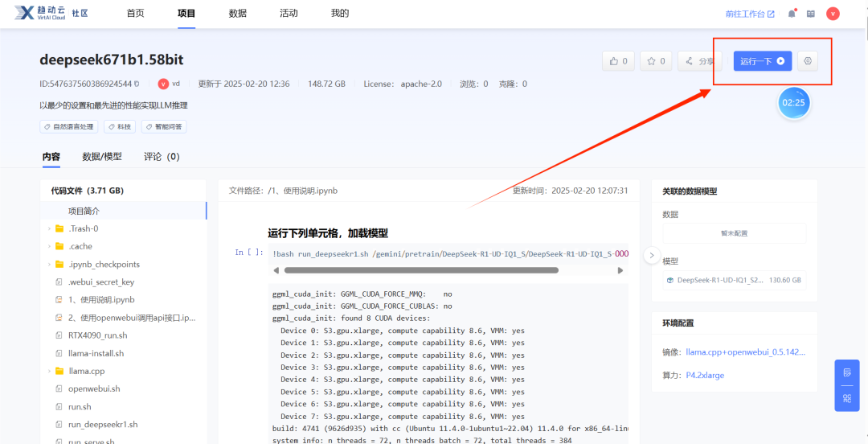The width and height of the screenshot is (868, 444).
Task: Switch to the 数据/模型 tab
Action: [102, 157]
